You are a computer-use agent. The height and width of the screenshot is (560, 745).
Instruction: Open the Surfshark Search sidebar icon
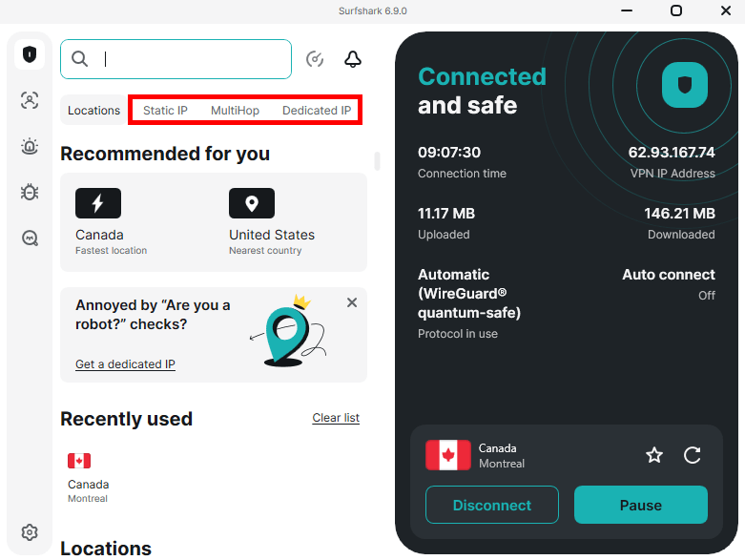click(x=30, y=238)
